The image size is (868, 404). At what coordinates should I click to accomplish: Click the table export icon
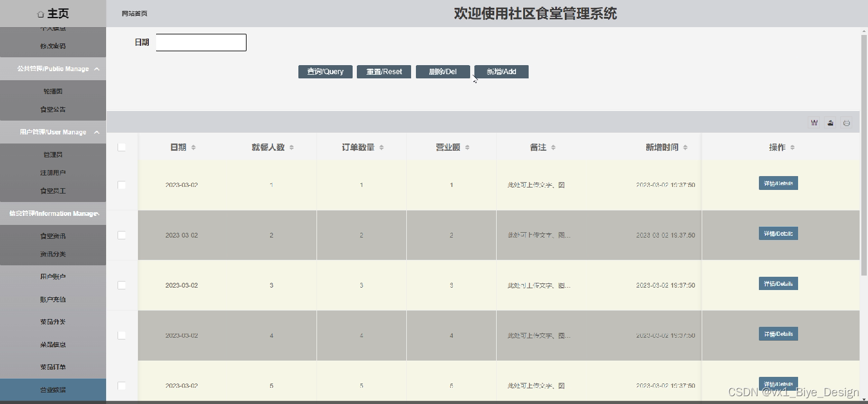click(x=830, y=123)
